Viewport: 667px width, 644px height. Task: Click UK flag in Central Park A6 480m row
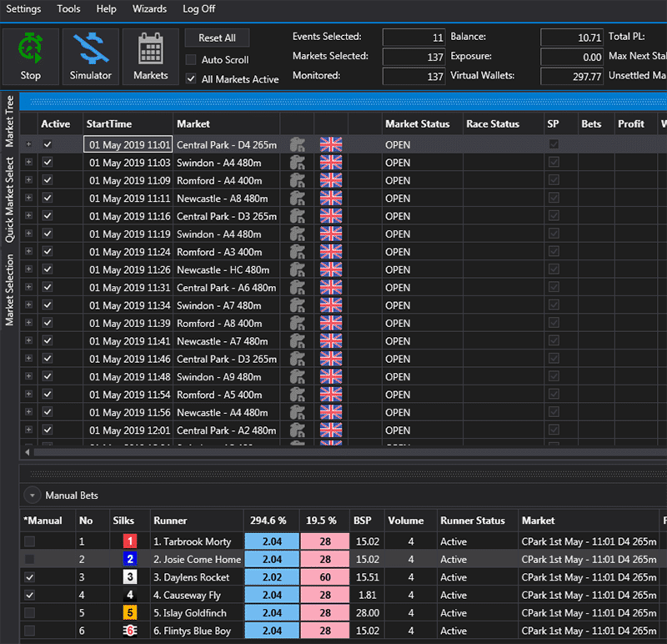(331, 288)
